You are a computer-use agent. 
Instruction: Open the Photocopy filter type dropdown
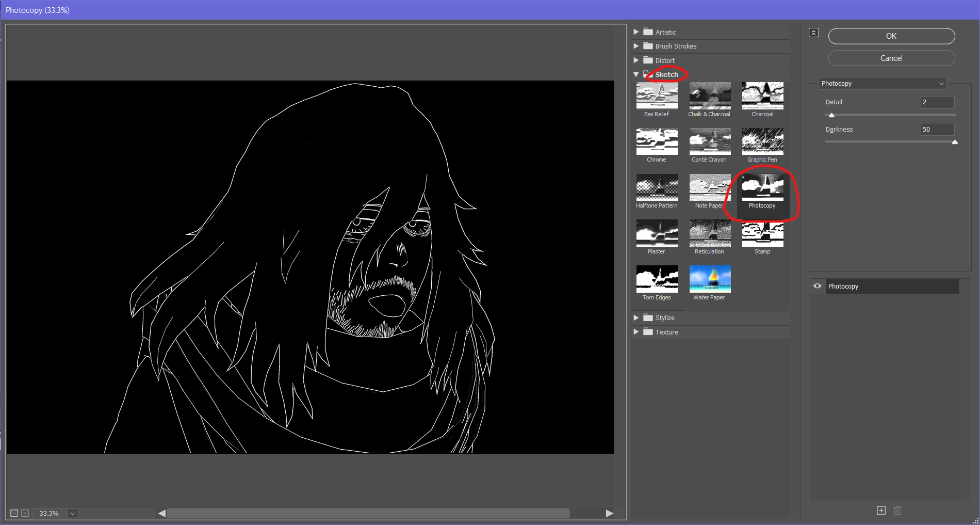[x=883, y=83]
